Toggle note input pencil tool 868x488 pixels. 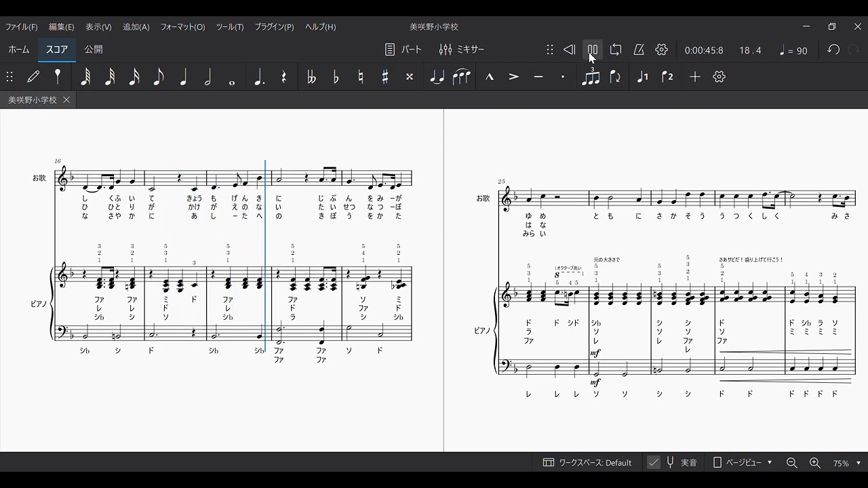click(33, 77)
